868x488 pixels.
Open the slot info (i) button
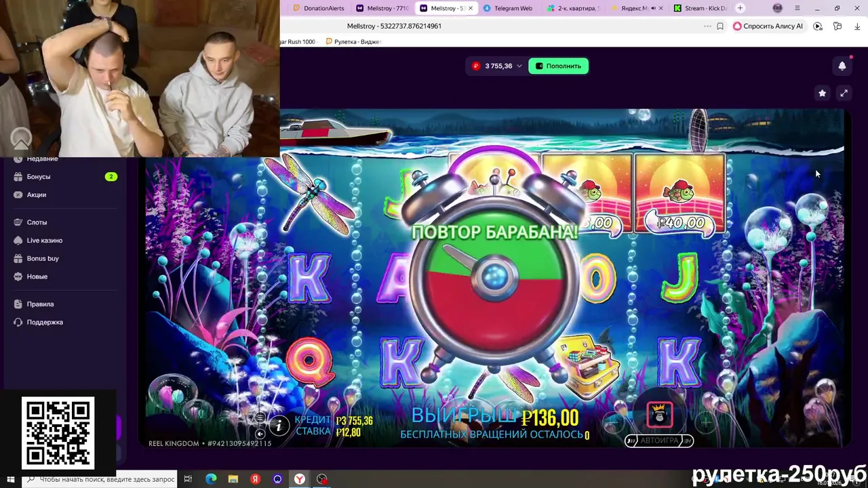coord(278,425)
